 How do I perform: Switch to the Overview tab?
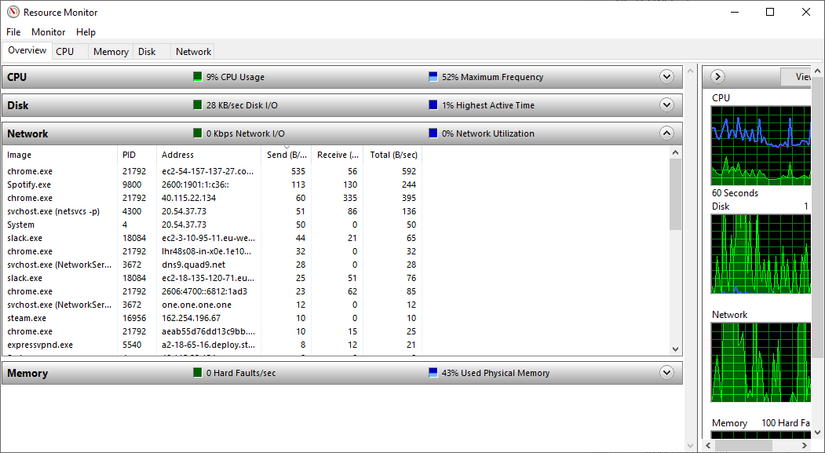(27, 51)
